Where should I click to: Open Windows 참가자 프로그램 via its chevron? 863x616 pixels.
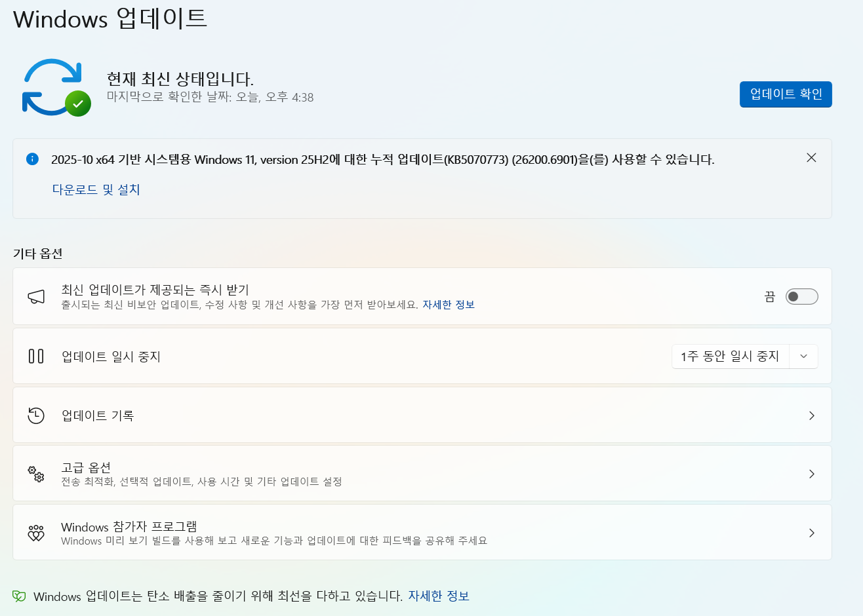tap(812, 533)
